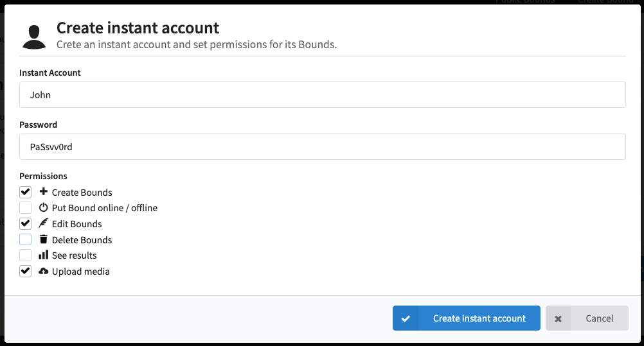Click the feather icon next to Edit Bounds

[x=44, y=223]
